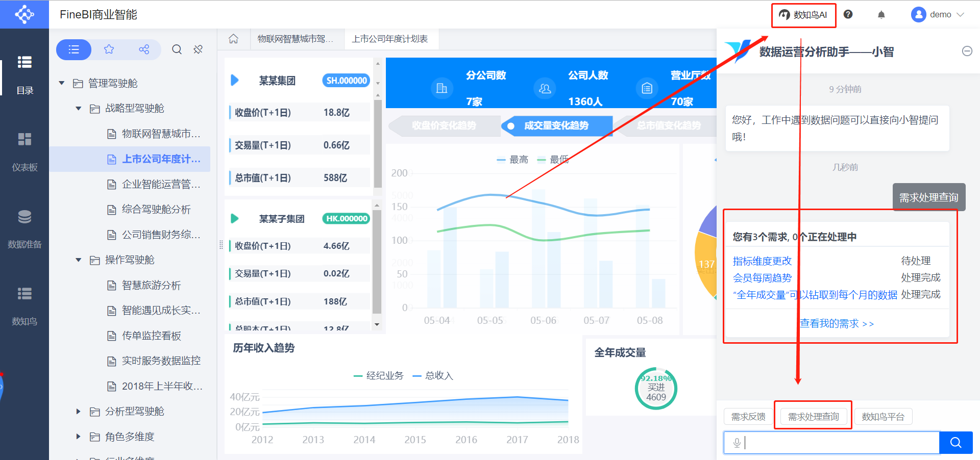The width and height of the screenshot is (980, 460).
Task: Toggle the 最高 legend series
Action: tap(512, 160)
